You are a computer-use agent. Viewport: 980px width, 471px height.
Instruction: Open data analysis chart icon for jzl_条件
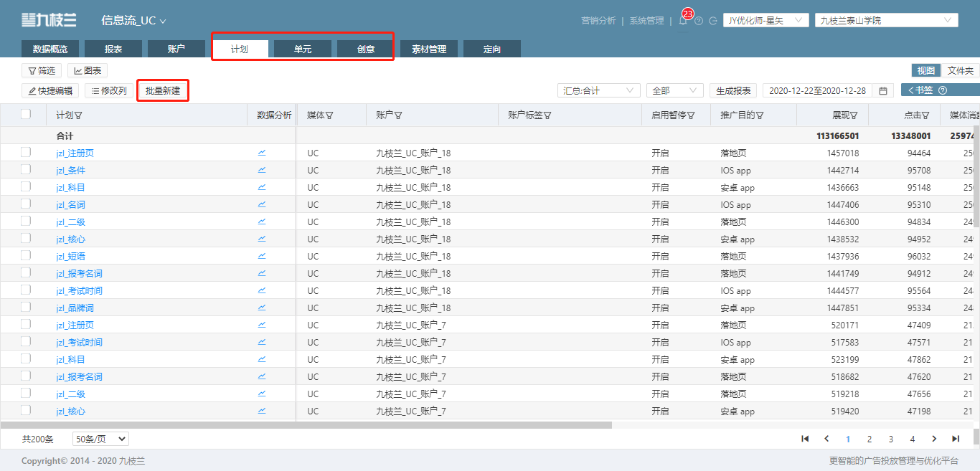[x=262, y=170]
